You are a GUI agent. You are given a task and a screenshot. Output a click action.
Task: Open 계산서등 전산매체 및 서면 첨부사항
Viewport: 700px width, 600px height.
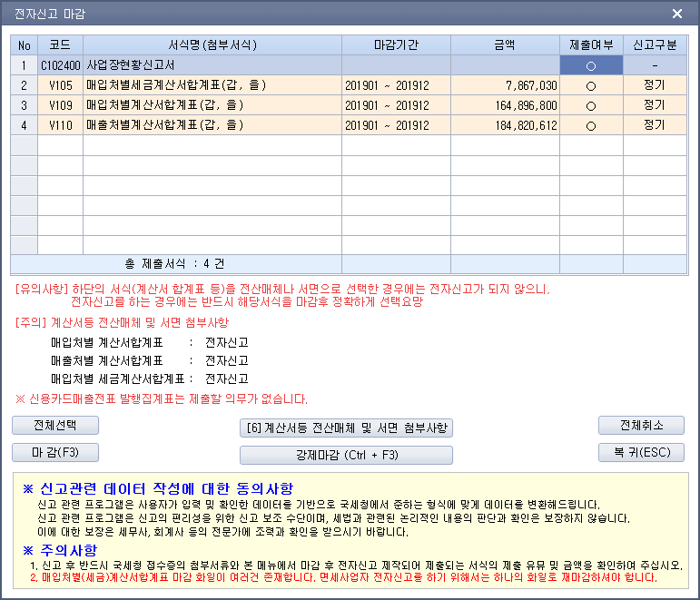pyautogui.click(x=346, y=428)
